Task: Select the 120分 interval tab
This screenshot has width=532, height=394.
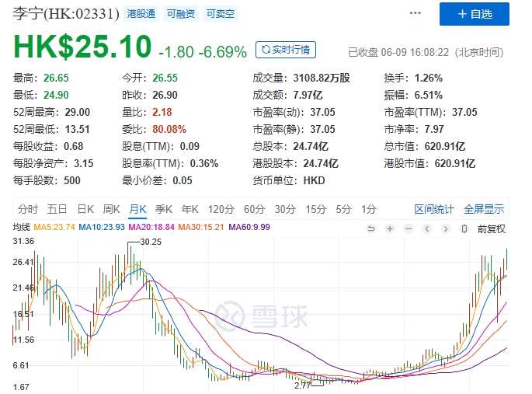Action: coord(221,209)
